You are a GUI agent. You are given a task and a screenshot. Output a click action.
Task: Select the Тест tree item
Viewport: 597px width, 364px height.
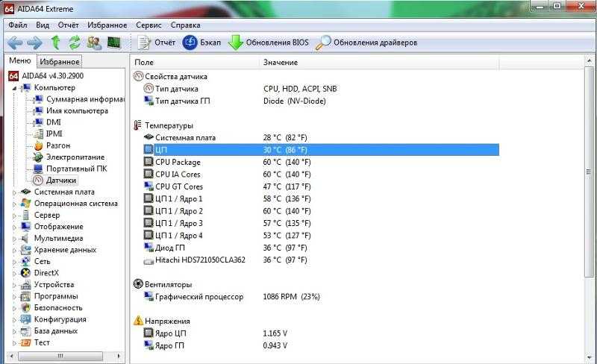click(x=42, y=342)
